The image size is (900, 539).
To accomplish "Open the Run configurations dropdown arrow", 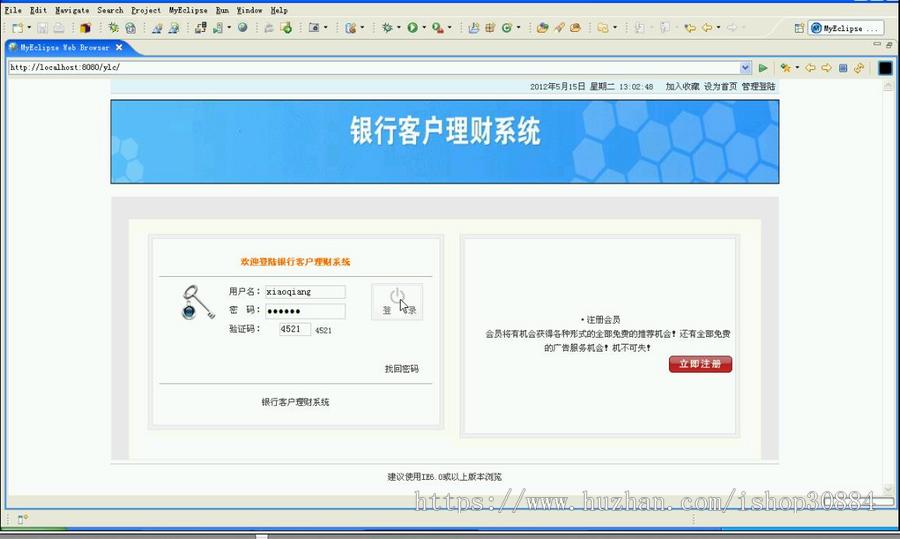I will tap(424, 28).
